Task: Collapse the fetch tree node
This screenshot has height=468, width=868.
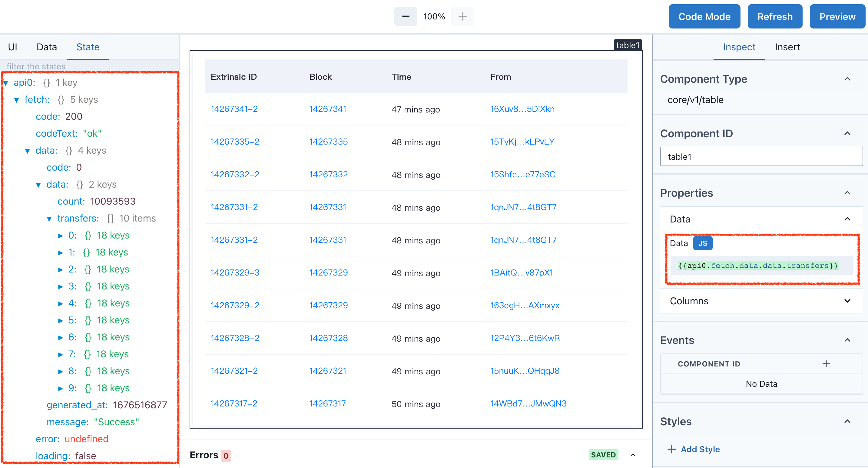Action: 17,100
